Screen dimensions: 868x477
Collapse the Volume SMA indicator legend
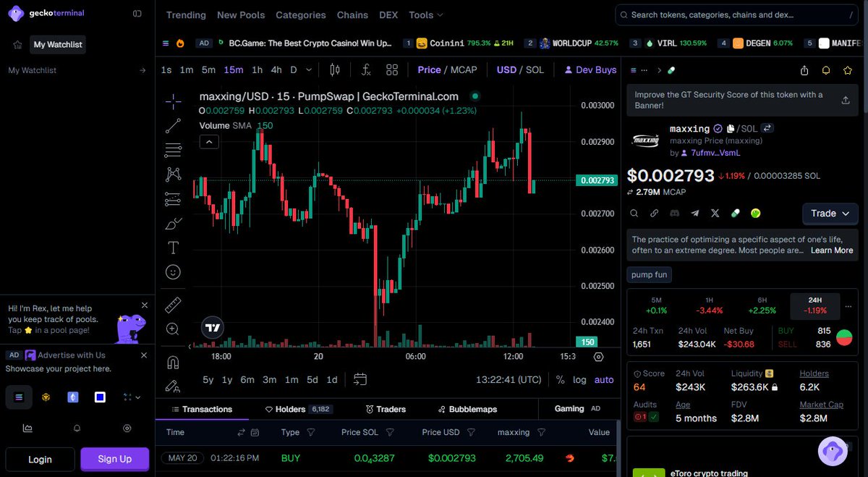point(209,142)
